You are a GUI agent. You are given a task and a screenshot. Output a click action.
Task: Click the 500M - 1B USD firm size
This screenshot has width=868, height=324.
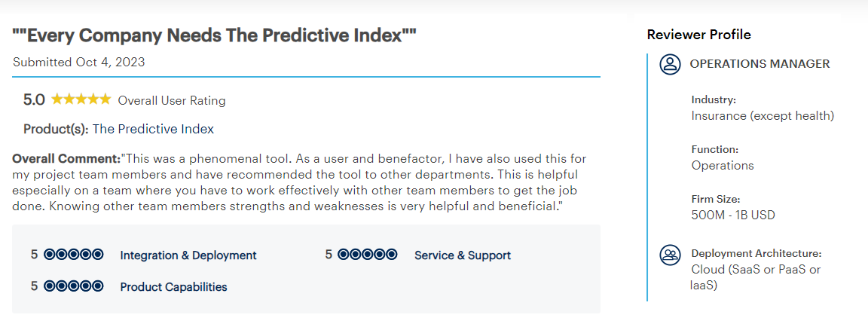[x=733, y=215]
